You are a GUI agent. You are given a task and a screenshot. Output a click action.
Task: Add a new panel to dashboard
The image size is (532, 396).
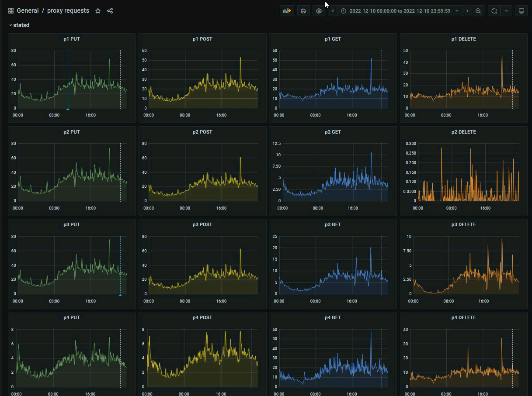click(287, 11)
